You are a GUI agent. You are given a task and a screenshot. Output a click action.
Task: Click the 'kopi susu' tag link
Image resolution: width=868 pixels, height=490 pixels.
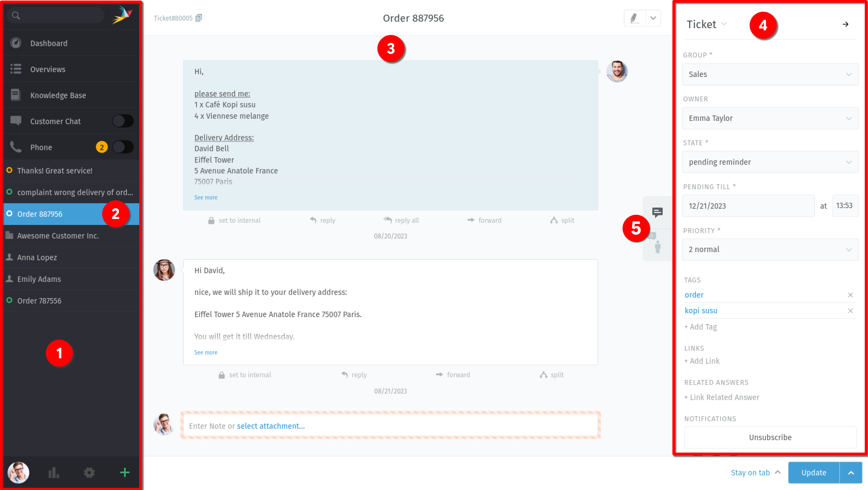click(701, 311)
